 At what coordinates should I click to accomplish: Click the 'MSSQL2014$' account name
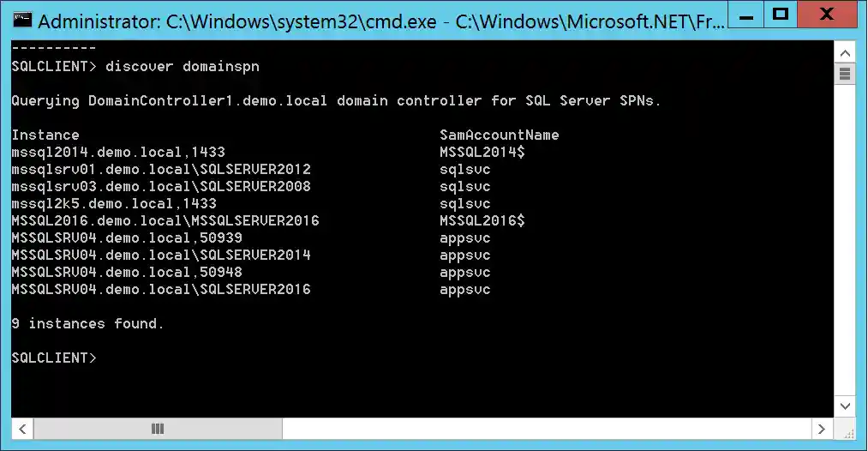point(482,153)
